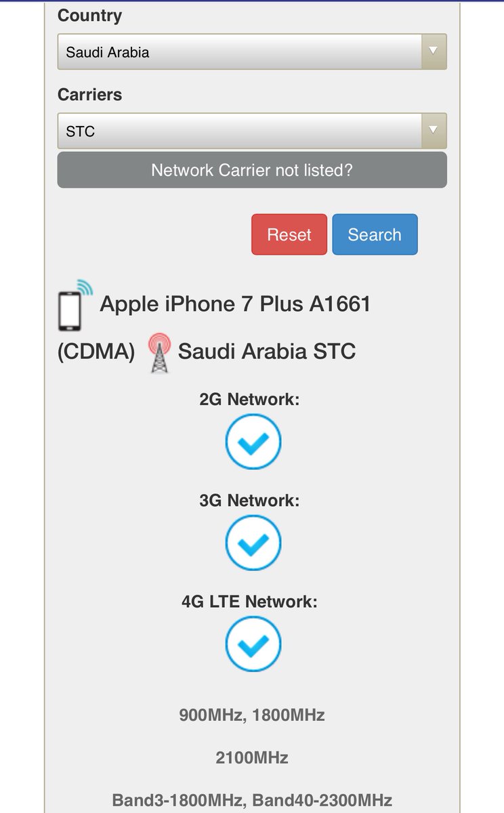Screen dimensions: 504x813
Task: Click the 3G Network checkmark
Action: [x=253, y=543]
